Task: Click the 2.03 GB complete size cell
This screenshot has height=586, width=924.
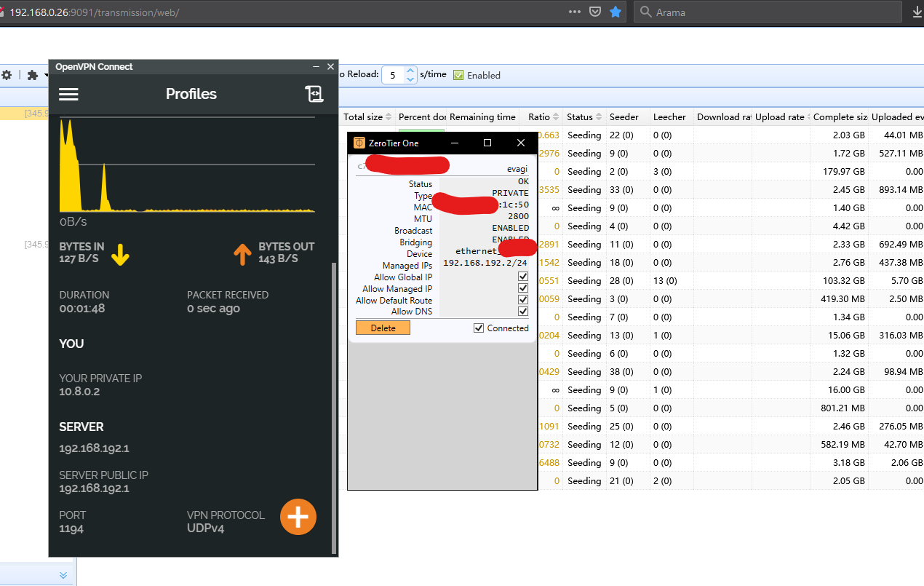Action: click(x=849, y=135)
